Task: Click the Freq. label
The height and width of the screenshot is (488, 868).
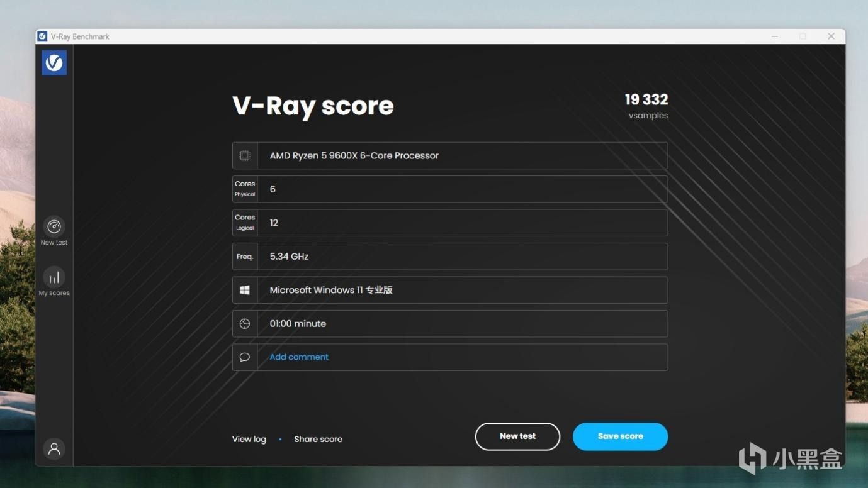Action: pos(245,257)
